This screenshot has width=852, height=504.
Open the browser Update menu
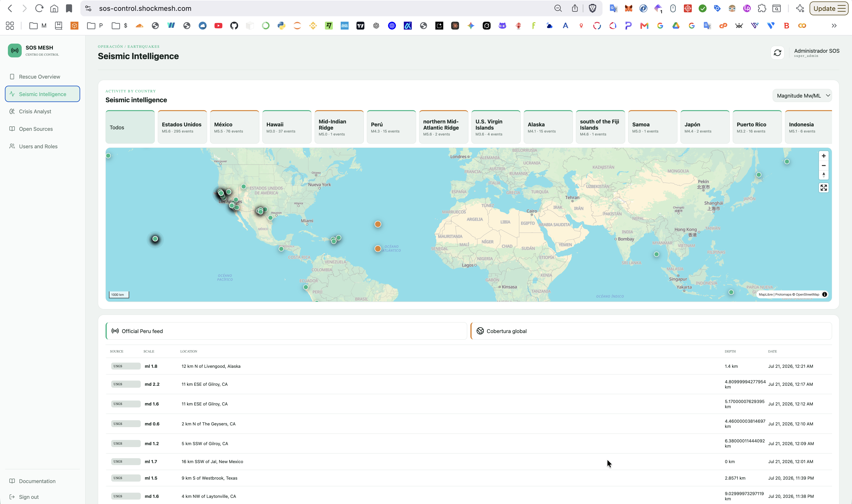(829, 8)
